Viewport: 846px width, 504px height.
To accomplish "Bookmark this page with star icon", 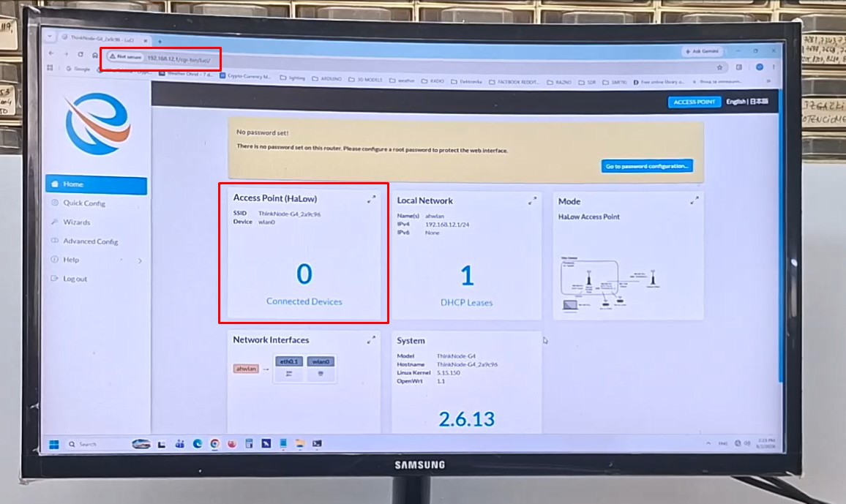I will [719, 67].
